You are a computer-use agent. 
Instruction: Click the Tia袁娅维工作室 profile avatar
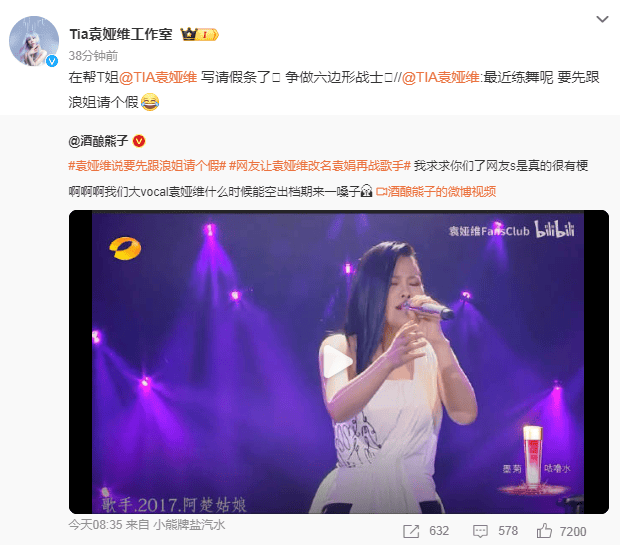pyautogui.click(x=34, y=41)
